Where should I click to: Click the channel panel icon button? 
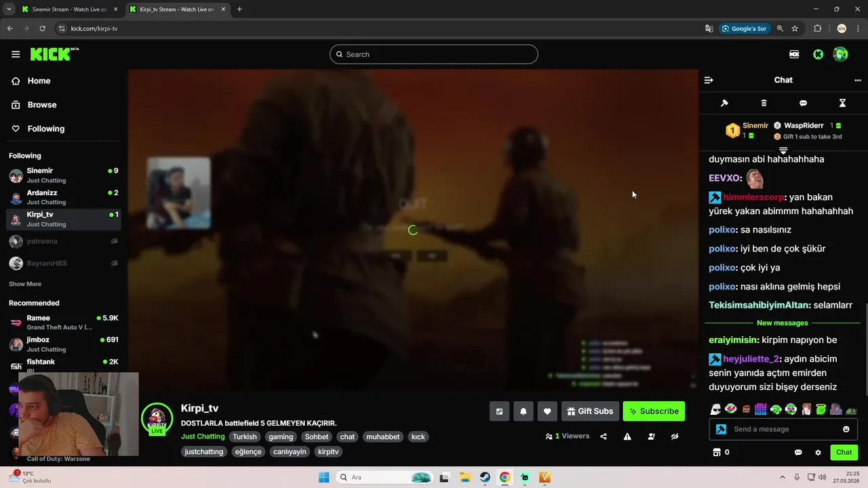click(x=500, y=411)
